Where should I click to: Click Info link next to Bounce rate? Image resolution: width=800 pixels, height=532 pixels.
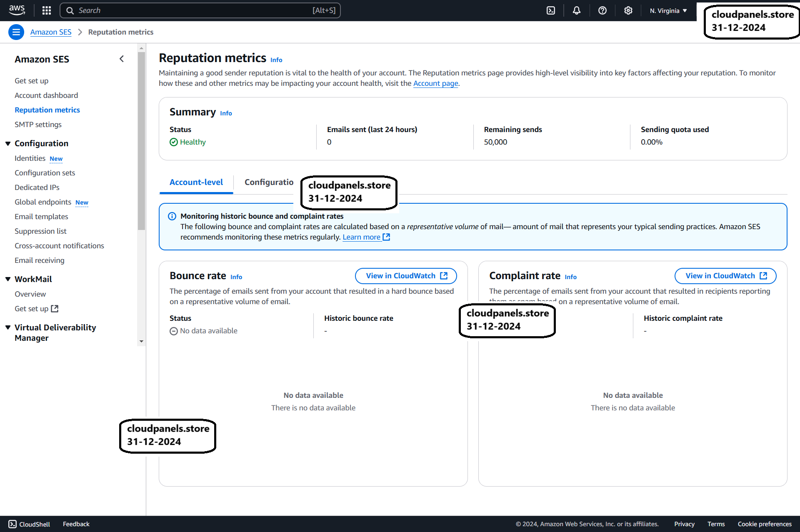236,277
